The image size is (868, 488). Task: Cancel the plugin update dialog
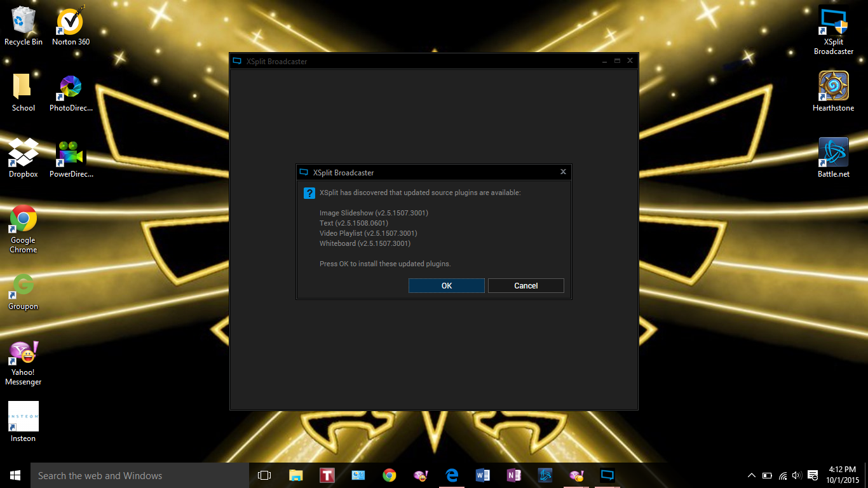point(526,285)
